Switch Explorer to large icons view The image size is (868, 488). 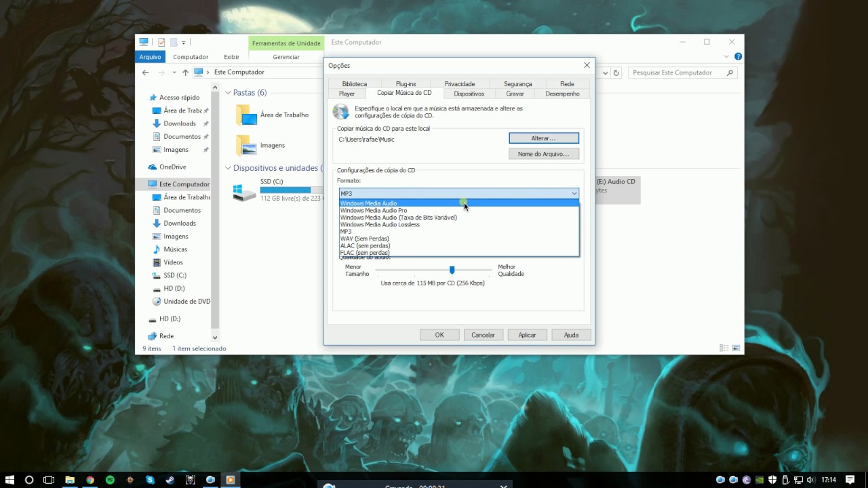coord(736,348)
